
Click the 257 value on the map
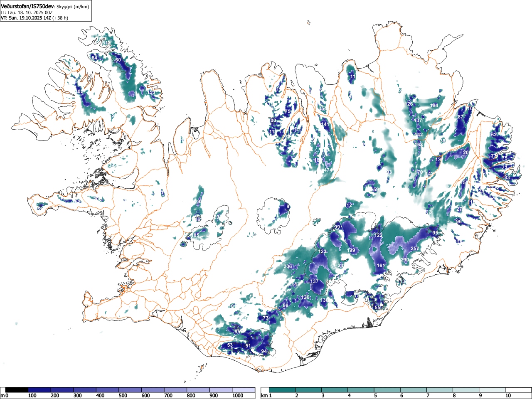point(415,249)
